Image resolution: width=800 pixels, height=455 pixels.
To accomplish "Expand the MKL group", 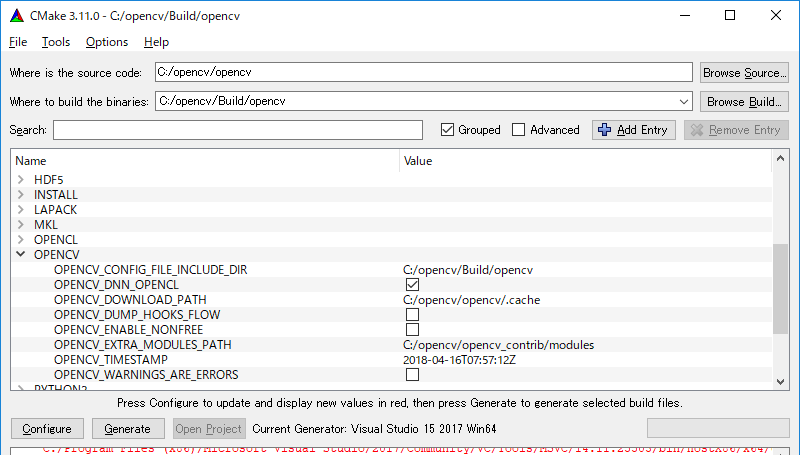I will coord(21,224).
